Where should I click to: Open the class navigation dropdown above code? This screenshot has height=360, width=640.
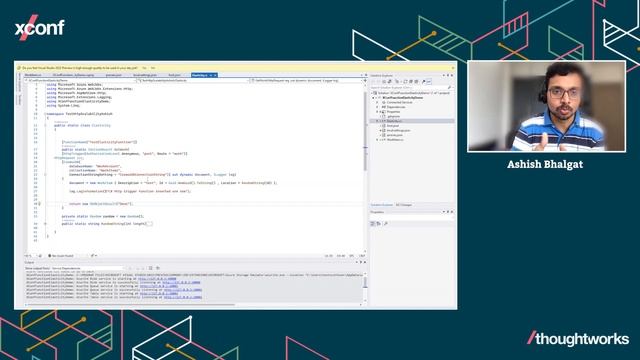[194, 80]
